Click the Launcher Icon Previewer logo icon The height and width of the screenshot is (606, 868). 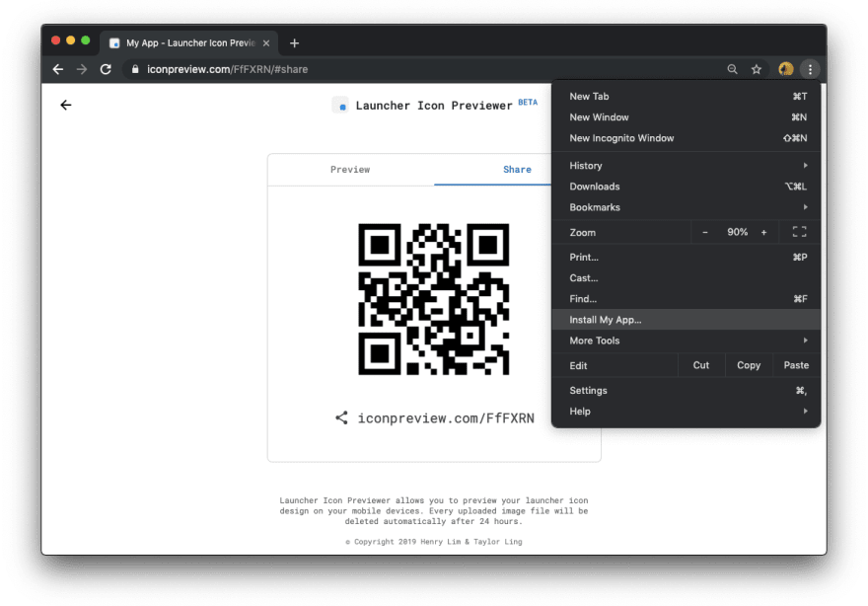point(340,106)
